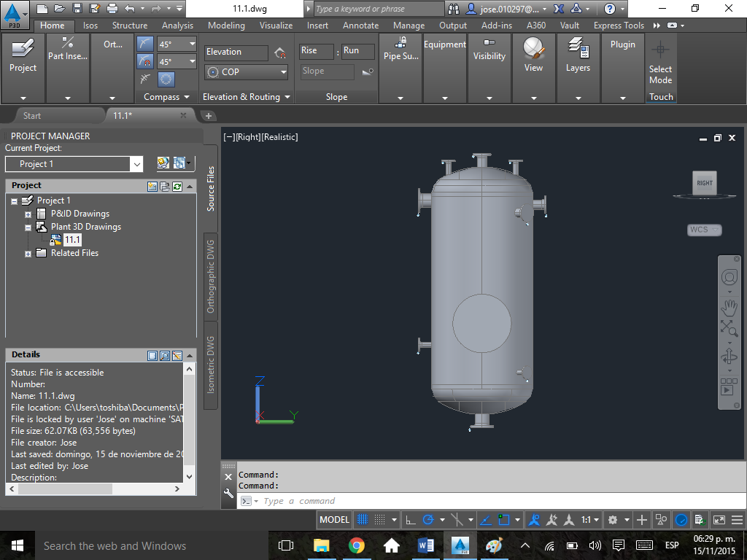Select the 11.1 drawing in project tree
Image resolution: width=747 pixels, height=560 pixels.
point(72,239)
